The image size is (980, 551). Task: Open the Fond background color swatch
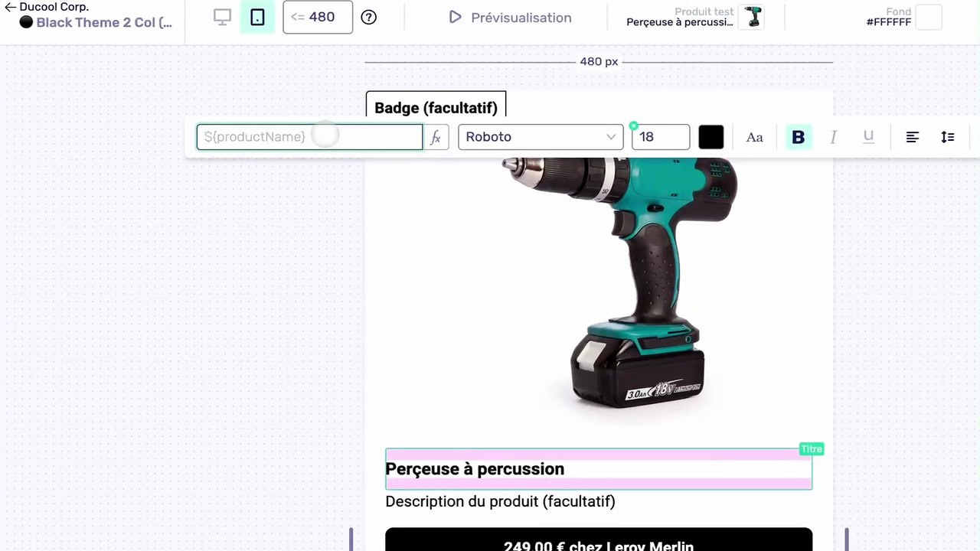coord(929,17)
